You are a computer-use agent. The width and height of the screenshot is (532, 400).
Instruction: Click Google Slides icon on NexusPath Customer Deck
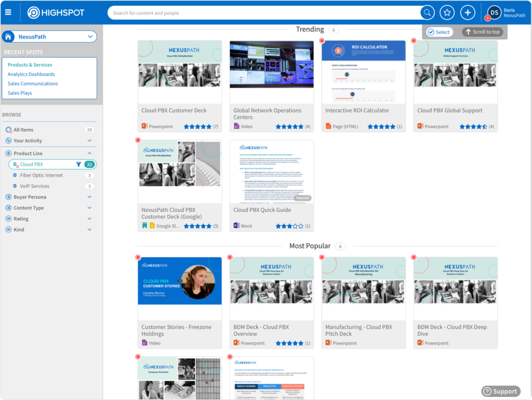pos(152,225)
